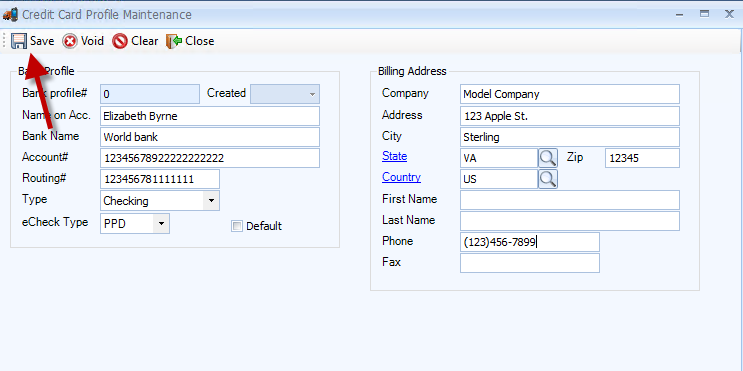Expand the Created date dropdown

[312, 94]
